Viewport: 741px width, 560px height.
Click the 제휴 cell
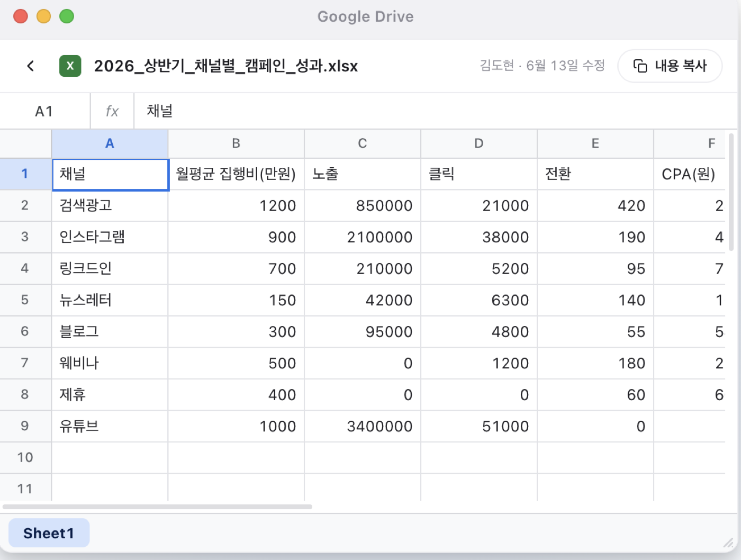110,394
